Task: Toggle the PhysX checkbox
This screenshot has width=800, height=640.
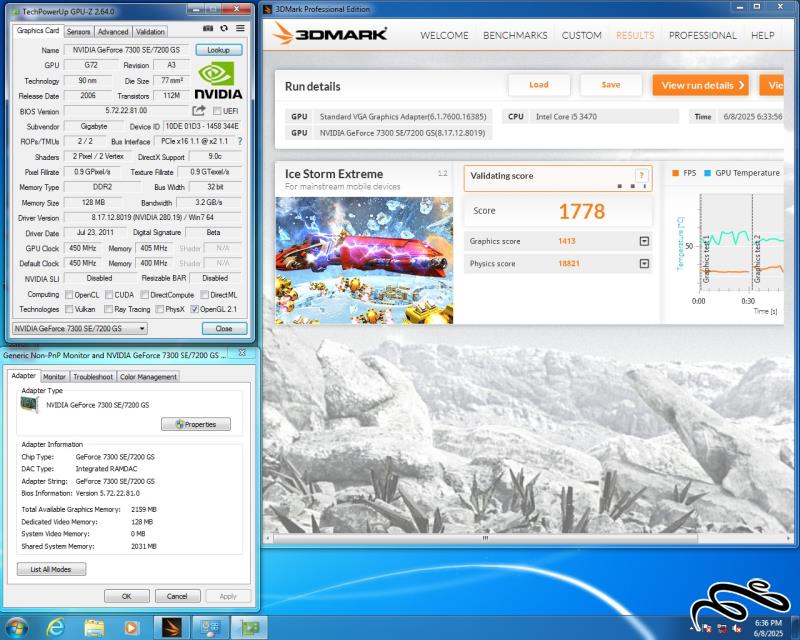Action: (x=159, y=309)
